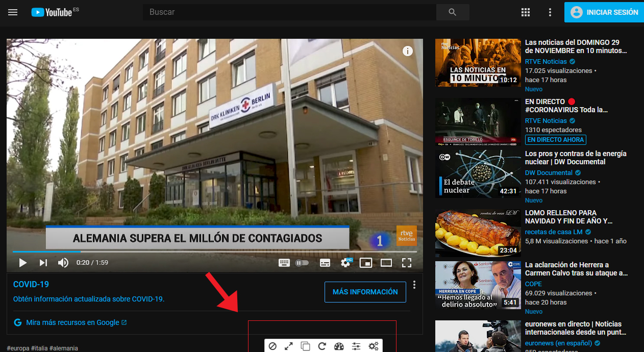Click the copy squares icon in floating toolbar
This screenshot has height=352, width=644.
305,346
